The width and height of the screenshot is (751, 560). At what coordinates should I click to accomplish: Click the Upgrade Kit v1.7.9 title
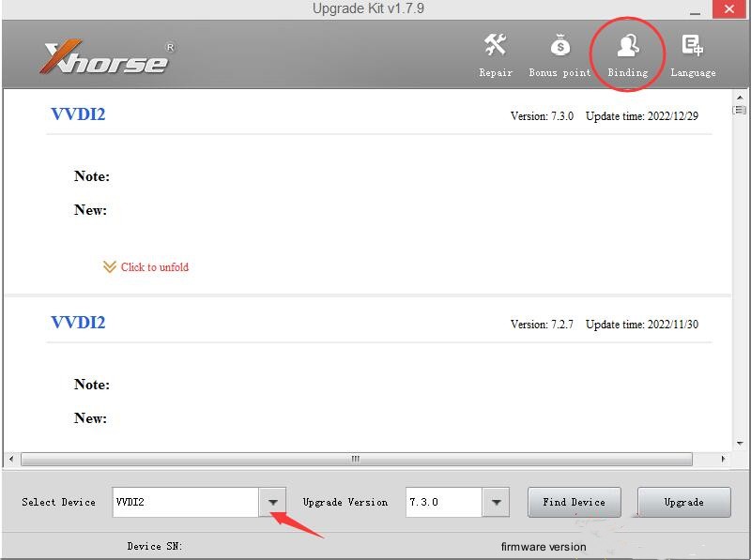click(x=368, y=8)
